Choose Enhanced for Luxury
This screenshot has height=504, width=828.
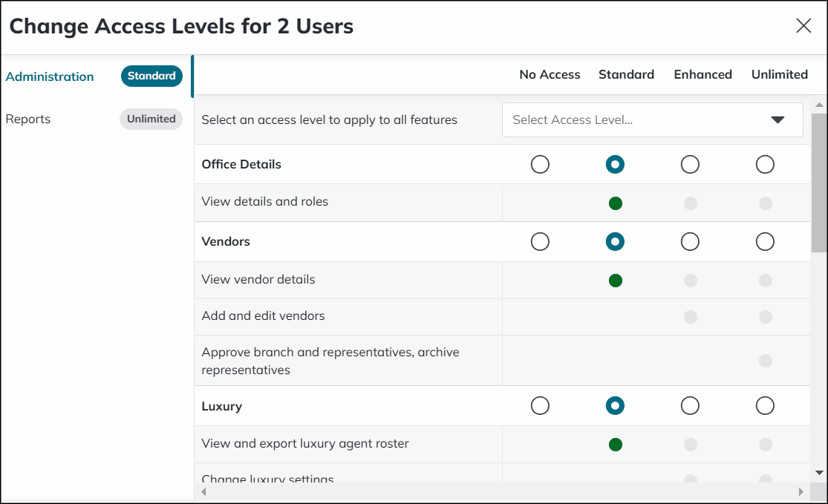690,406
